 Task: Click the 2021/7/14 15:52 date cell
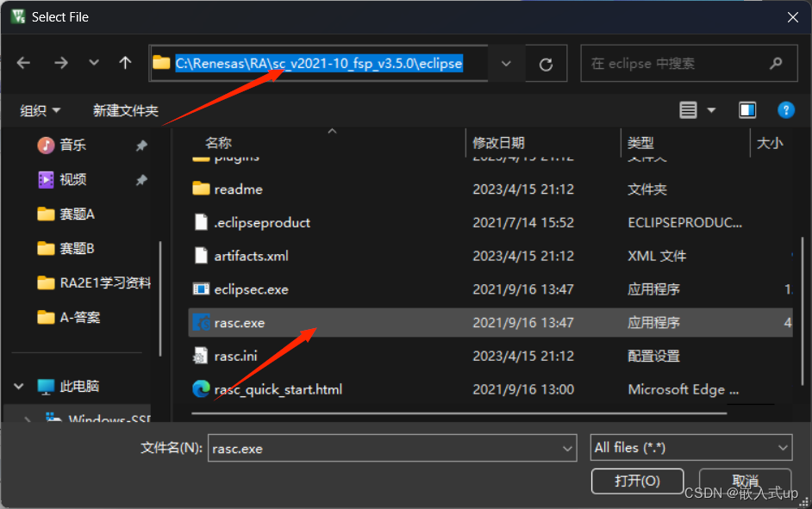[523, 222]
